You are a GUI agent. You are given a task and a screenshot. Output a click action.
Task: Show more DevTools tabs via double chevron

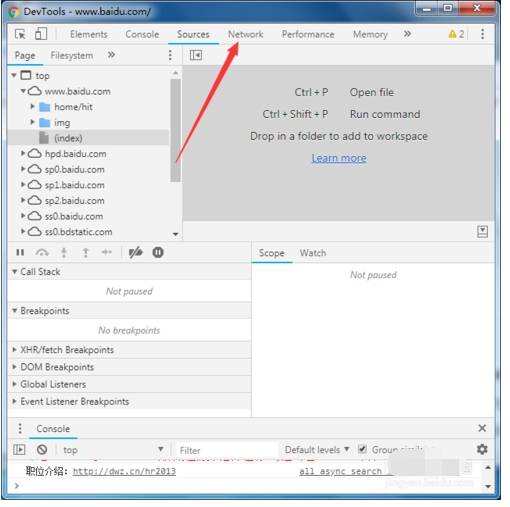(x=407, y=34)
